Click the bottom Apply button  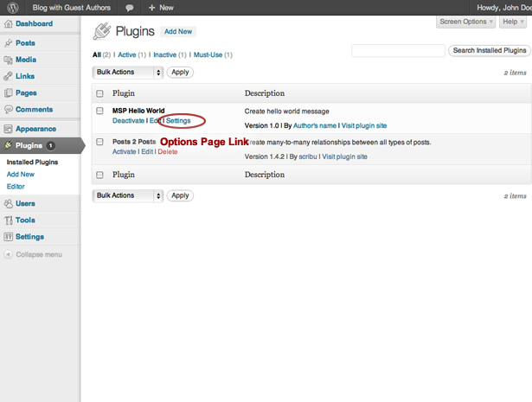pyautogui.click(x=180, y=195)
